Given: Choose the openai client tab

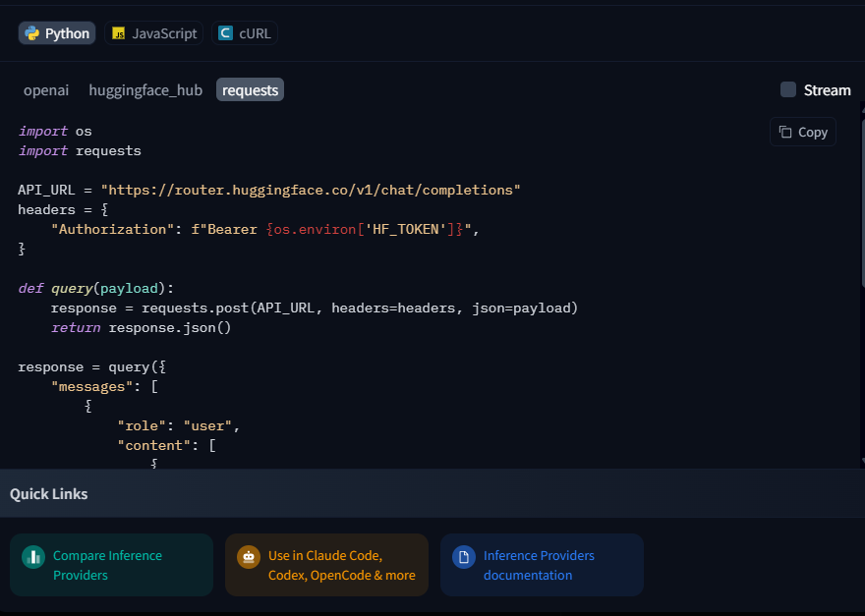Looking at the screenshot, I should (46, 89).
